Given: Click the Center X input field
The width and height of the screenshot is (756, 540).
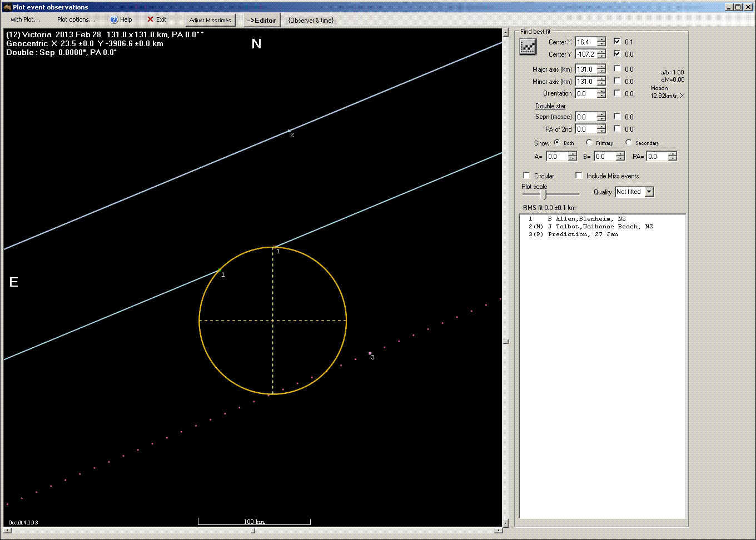Looking at the screenshot, I should click(x=586, y=42).
